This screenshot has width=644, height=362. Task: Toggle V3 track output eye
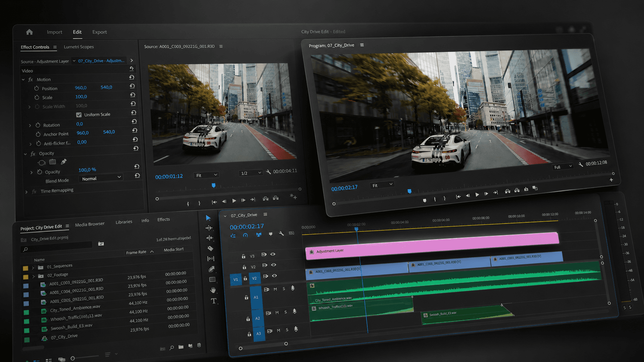(x=273, y=254)
